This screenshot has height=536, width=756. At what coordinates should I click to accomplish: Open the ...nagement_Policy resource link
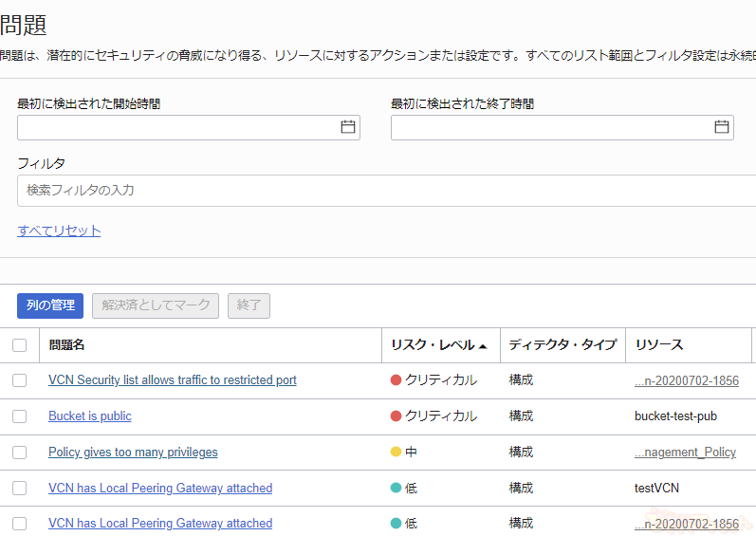coord(685,453)
